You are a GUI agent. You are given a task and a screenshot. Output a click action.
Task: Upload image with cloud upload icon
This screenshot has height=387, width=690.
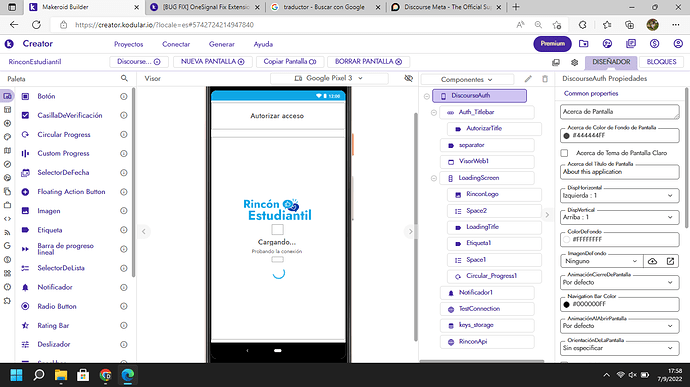pos(652,261)
